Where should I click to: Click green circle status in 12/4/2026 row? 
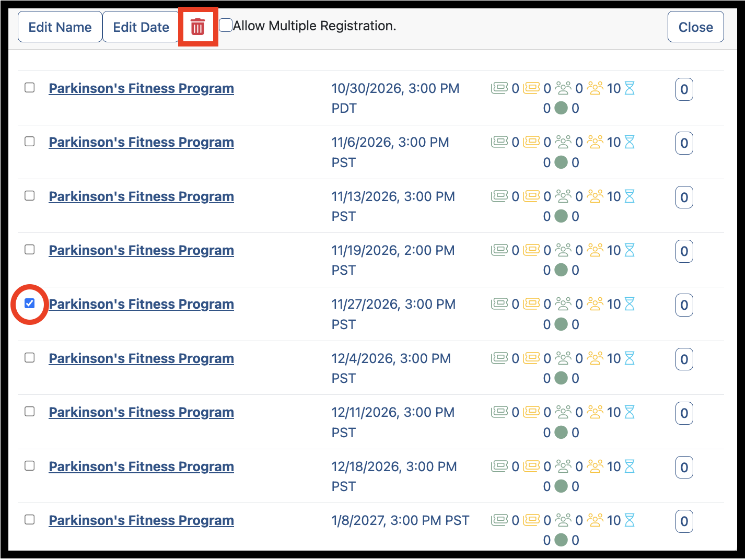click(561, 378)
